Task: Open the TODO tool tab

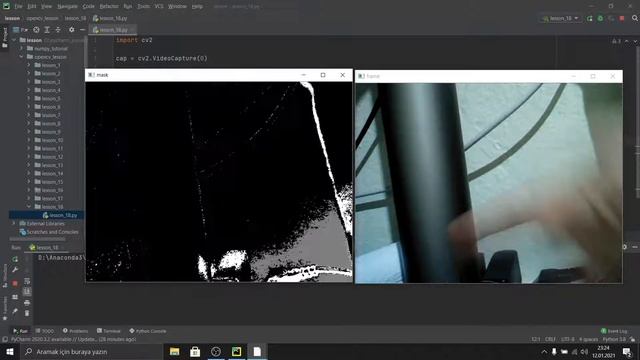Action: point(45,331)
